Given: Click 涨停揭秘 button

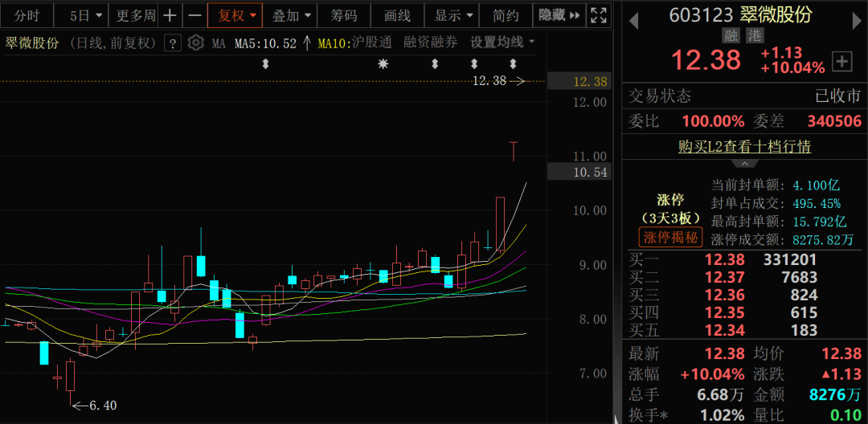Looking at the screenshot, I should 671,238.
